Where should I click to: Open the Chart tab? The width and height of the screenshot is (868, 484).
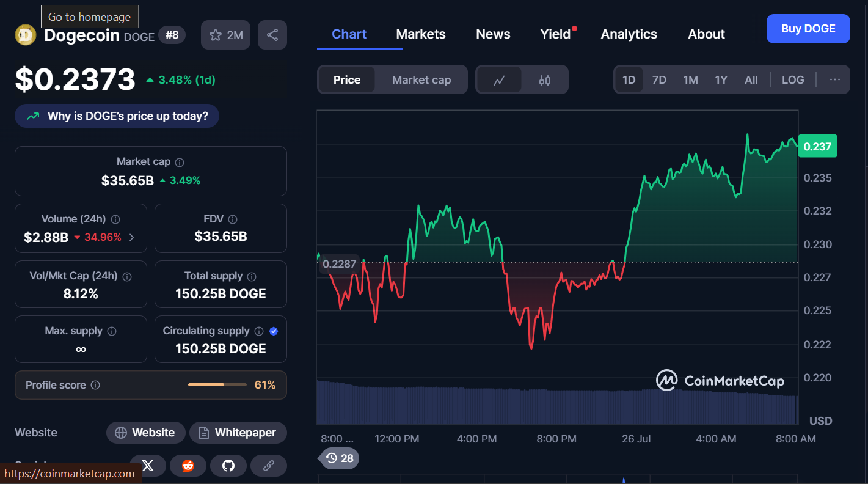(349, 34)
